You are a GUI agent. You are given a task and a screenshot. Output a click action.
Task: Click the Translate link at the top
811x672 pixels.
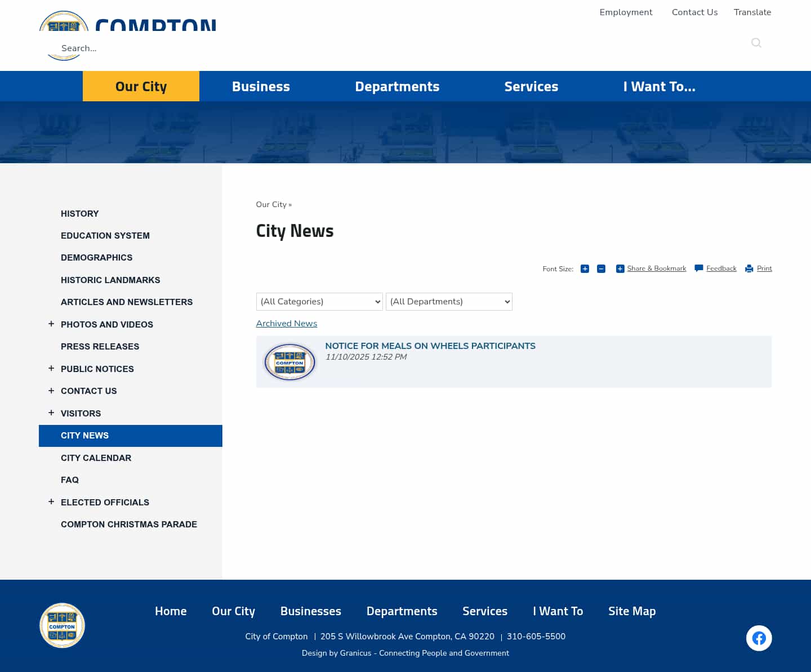pos(752,12)
